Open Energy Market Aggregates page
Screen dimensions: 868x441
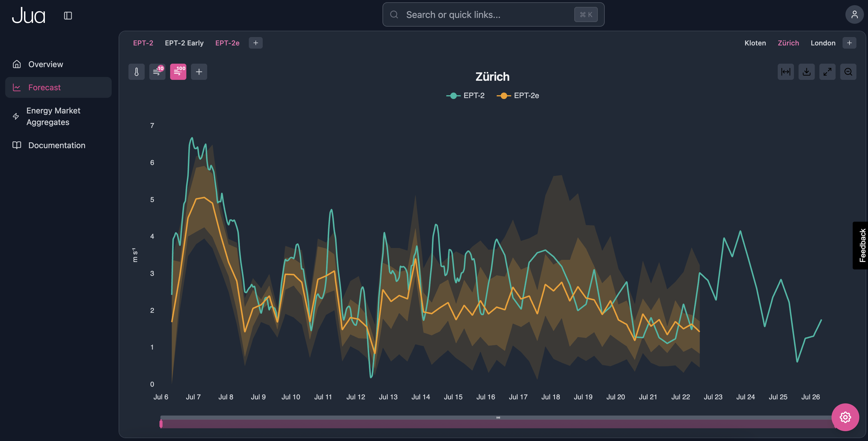click(x=58, y=116)
